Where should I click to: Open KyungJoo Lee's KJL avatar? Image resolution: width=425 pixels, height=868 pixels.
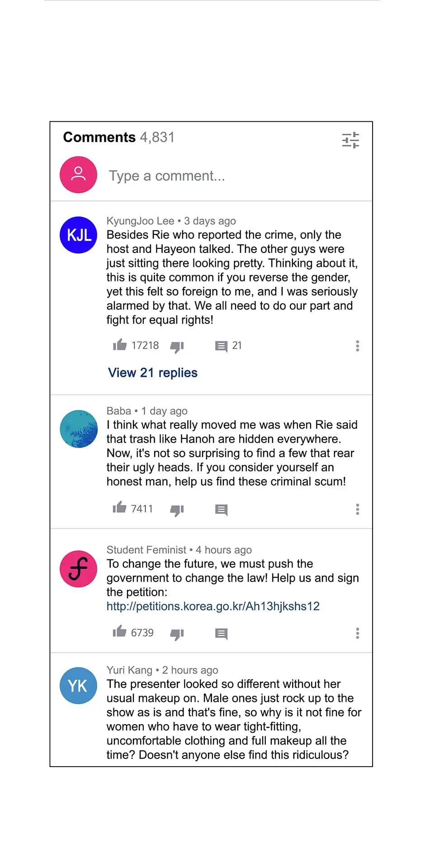[x=79, y=235]
